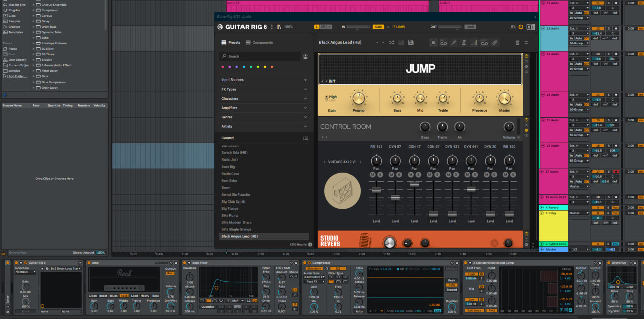Toggle the Guitar Rig 6 device activator
This screenshot has height=319, width=644.
point(17,263)
